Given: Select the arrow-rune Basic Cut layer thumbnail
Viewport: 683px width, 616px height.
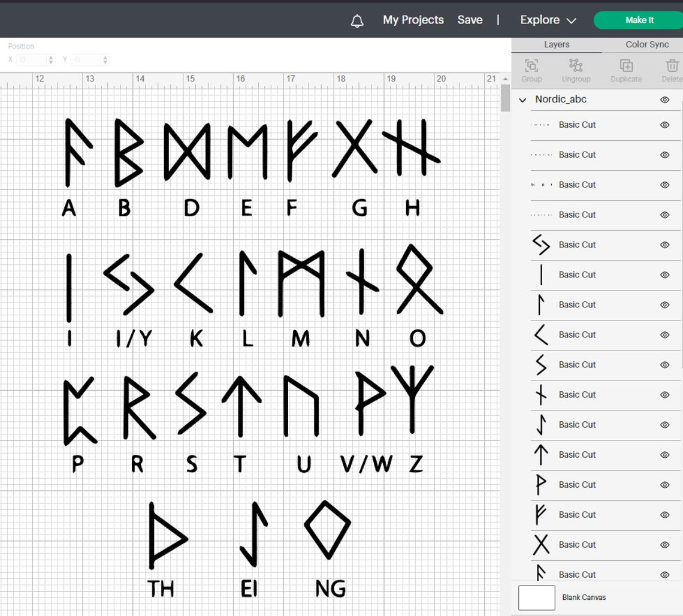Looking at the screenshot, I should [540, 455].
